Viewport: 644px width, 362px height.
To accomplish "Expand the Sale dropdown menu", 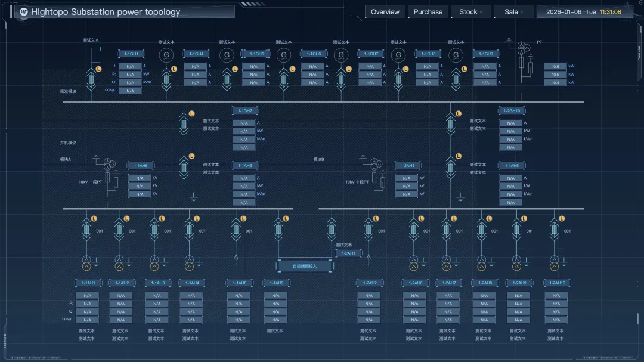I will click(513, 12).
